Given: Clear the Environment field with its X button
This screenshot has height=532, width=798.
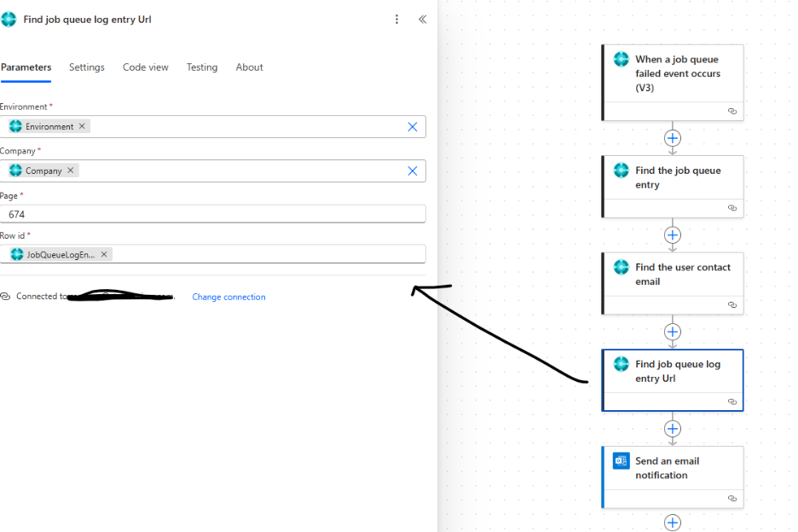Looking at the screenshot, I should coord(412,126).
